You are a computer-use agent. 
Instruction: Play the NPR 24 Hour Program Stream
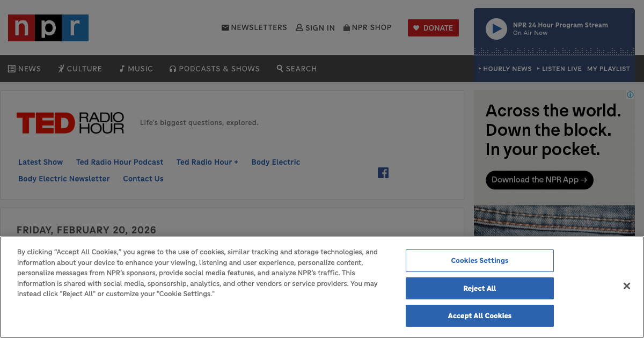[x=496, y=29]
